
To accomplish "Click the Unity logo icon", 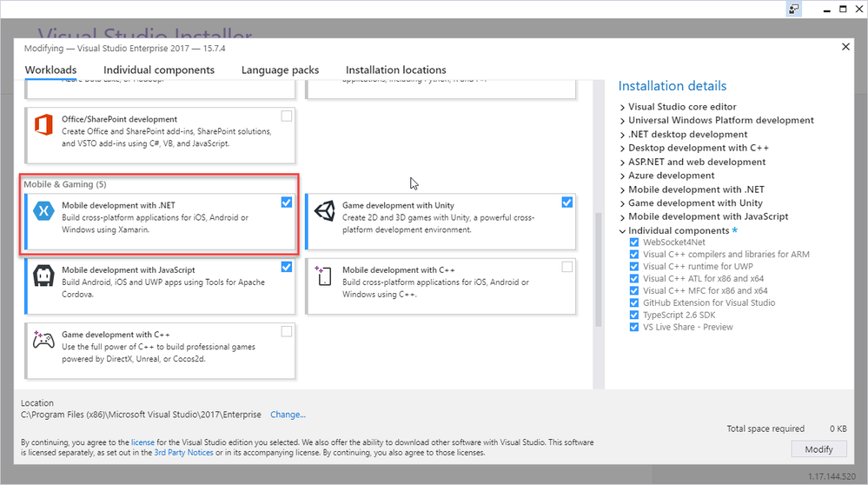I will click(324, 211).
